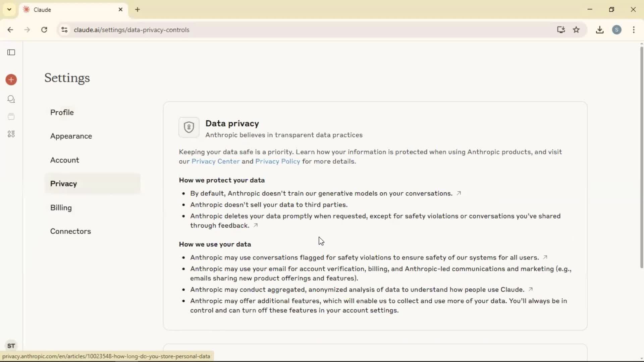This screenshot has height=362, width=644.
Task: Open the tab search dropdown arrow
Action: click(9, 9)
